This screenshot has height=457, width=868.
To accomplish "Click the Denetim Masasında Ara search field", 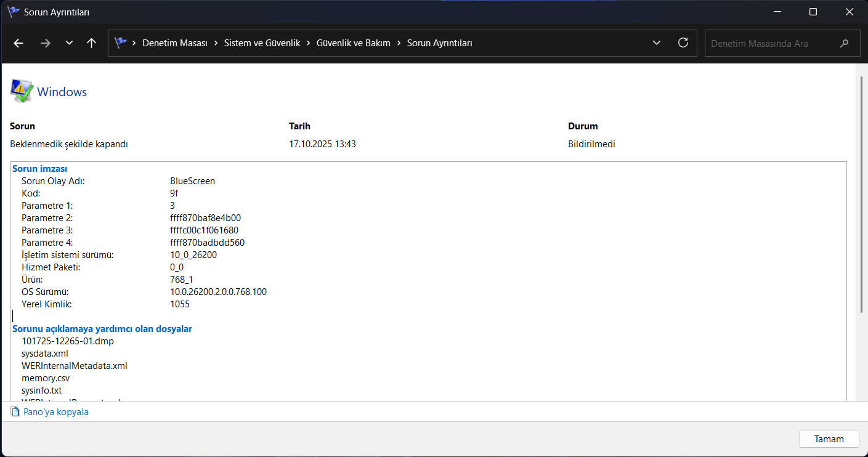I will point(782,43).
